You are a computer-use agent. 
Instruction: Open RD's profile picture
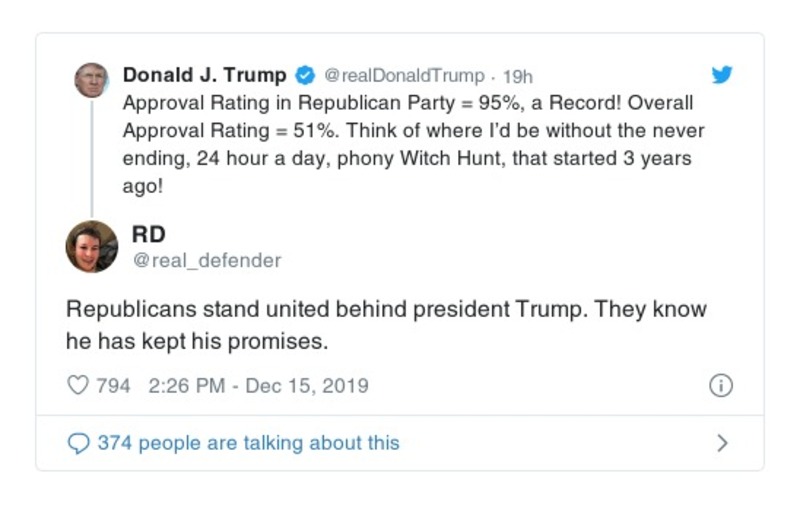92,246
